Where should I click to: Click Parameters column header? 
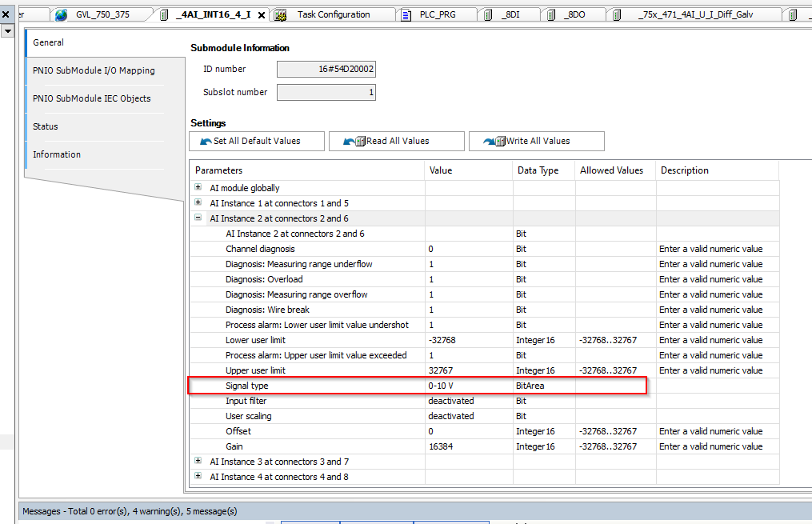[307, 170]
